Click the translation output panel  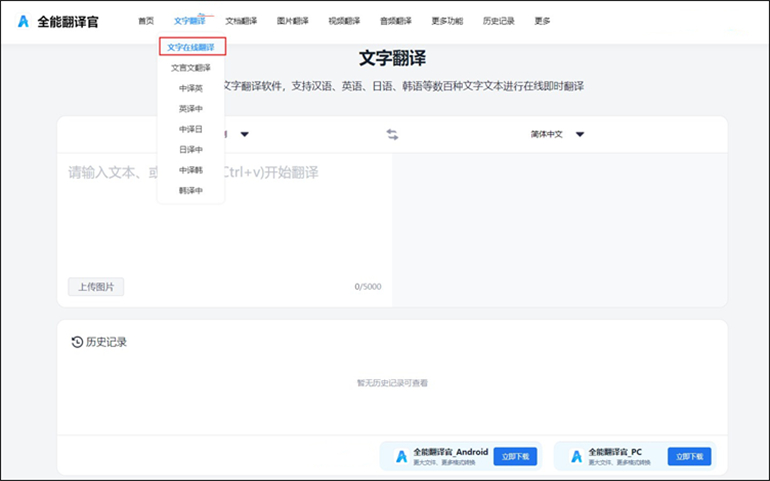tap(559, 229)
